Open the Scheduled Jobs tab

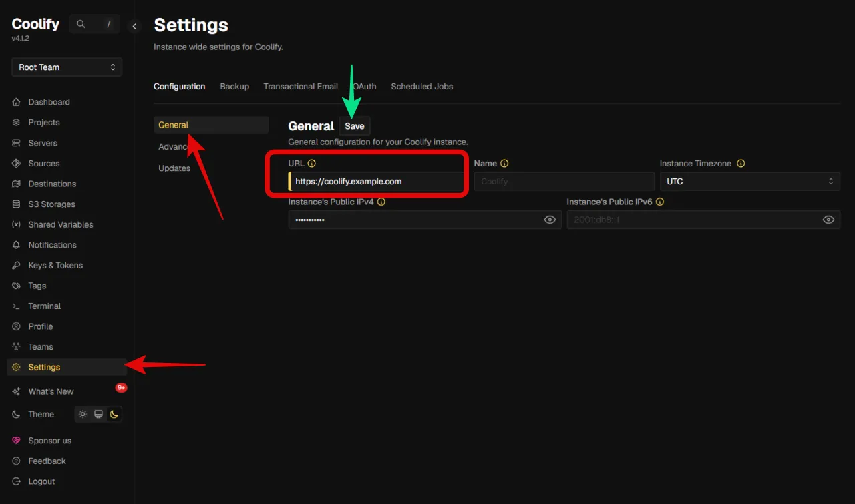[x=422, y=87]
